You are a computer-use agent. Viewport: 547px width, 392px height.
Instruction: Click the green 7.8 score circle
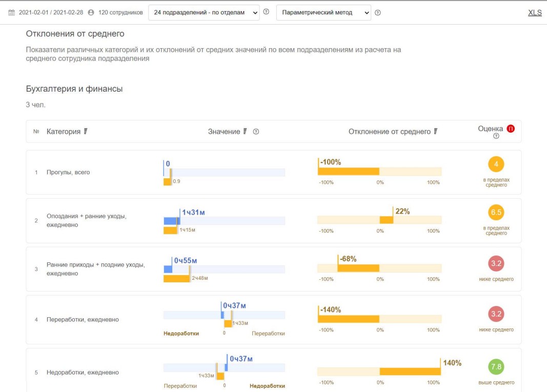pos(496,367)
